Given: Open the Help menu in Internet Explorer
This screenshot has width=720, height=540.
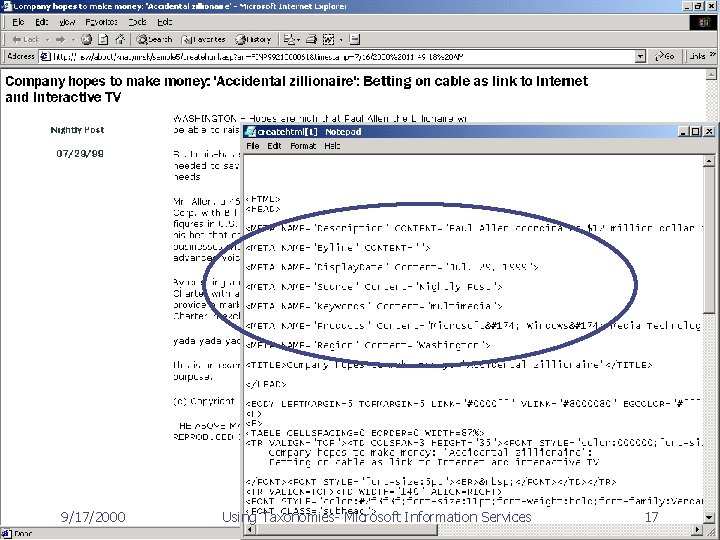Looking at the screenshot, I should [164, 22].
